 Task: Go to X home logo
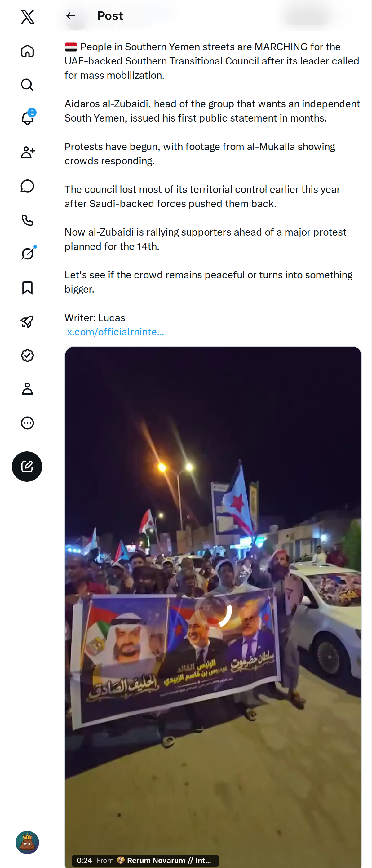point(27,16)
